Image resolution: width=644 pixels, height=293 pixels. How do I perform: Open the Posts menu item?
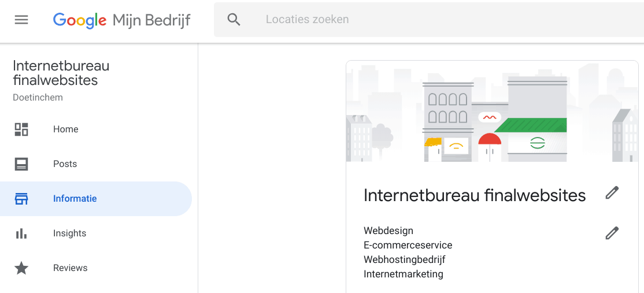pyautogui.click(x=96, y=164)
